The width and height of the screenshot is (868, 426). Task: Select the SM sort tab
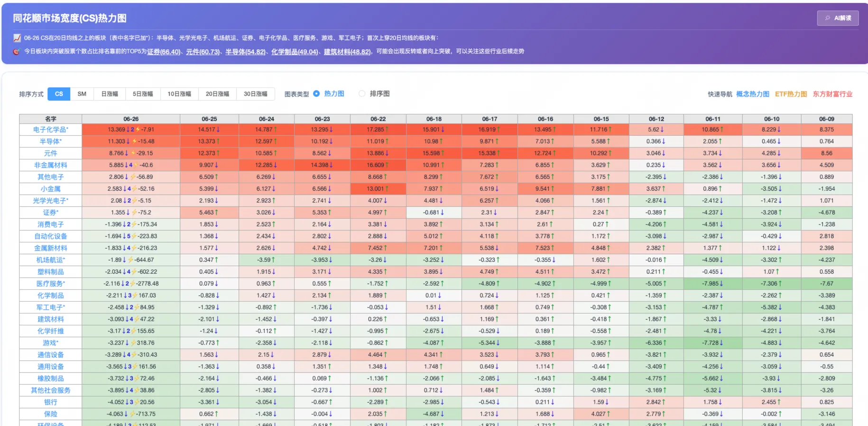pyautogui.click(x=82, y=94)
